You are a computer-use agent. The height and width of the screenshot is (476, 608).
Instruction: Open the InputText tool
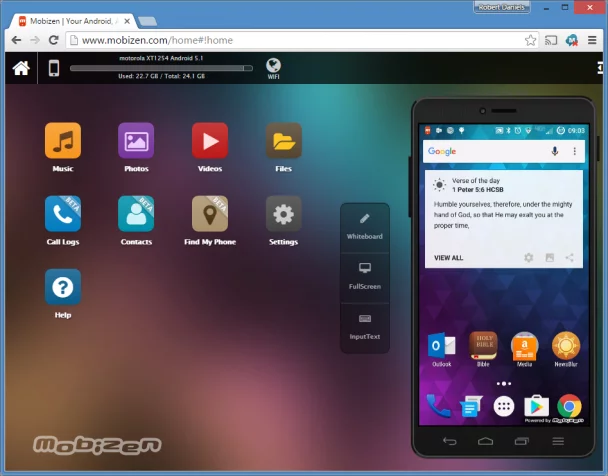[x=364, y=328]
